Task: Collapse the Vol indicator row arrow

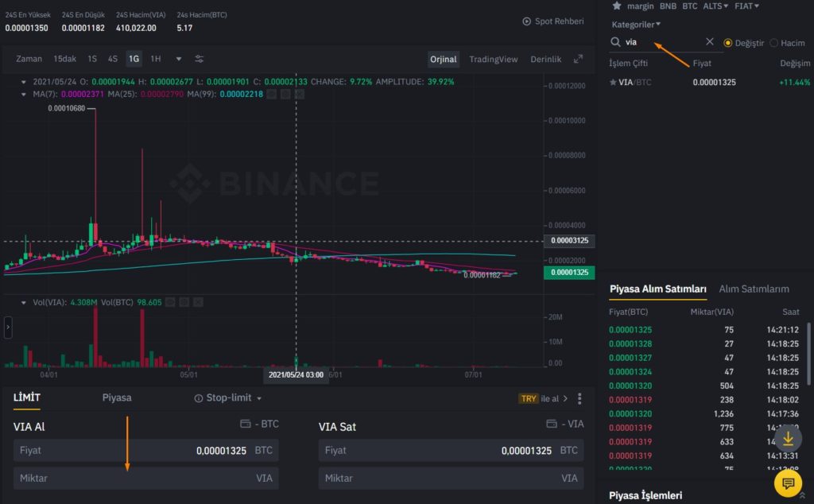Action: click(23, 302)
